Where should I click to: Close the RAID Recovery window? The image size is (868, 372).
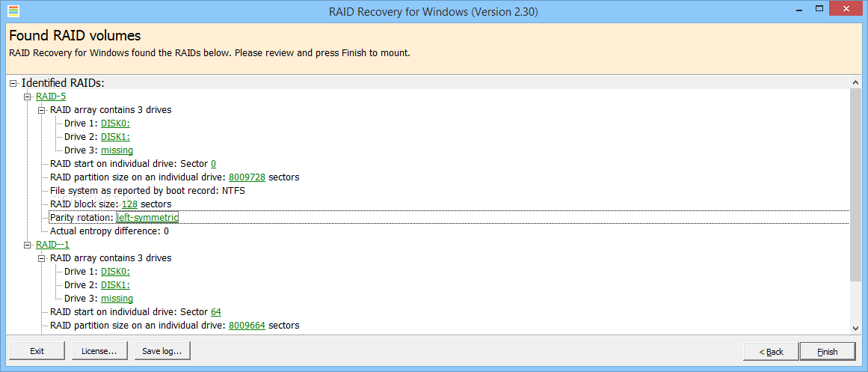[847, 9]
